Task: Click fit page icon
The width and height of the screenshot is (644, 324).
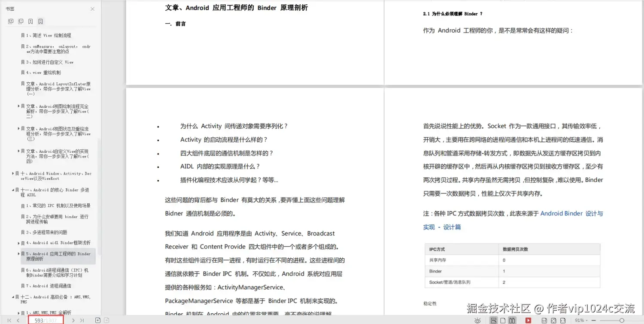Action: point(553,321)
